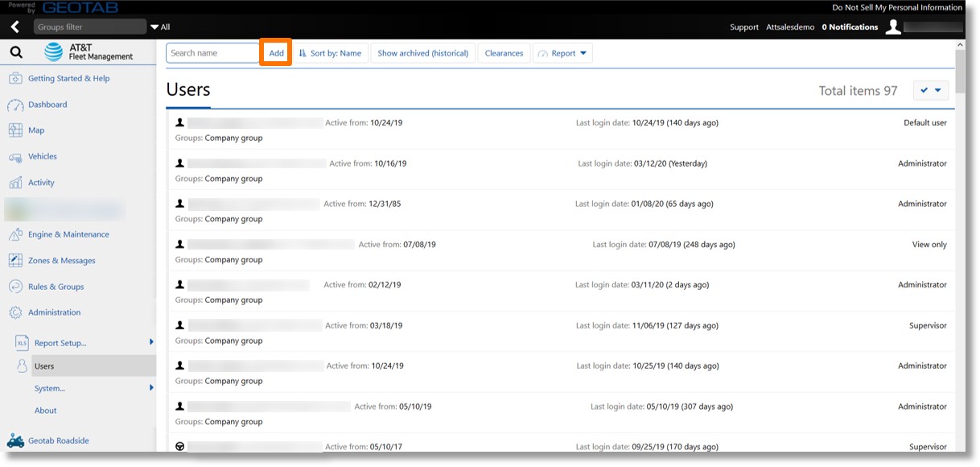Click the AT&T Fleet Management logo
The image size is (980, 467).
(89, 52)
